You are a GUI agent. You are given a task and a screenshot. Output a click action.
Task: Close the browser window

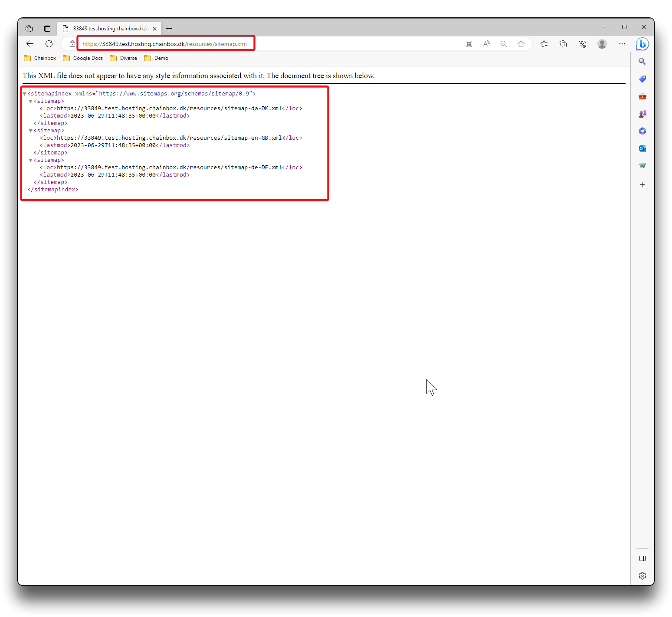(x=644, y=27)
